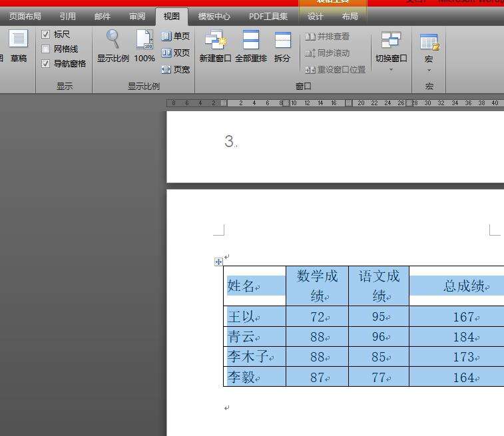The image size is (504, 436).
Task: Set zoom to 100% icon
Action: pos(144,41)
